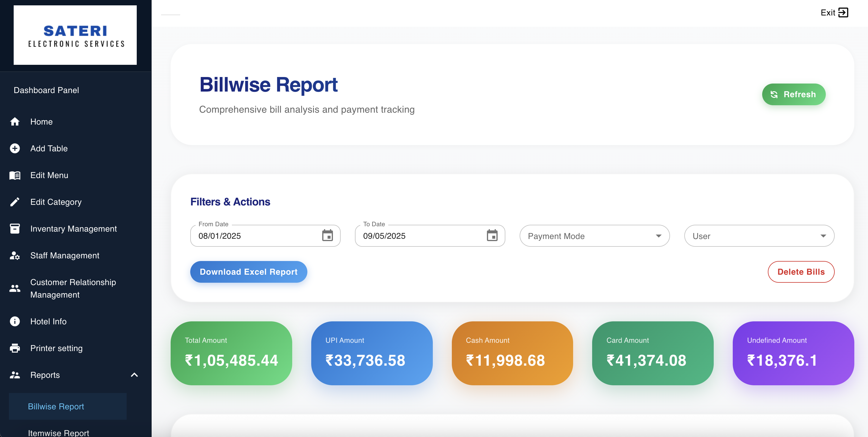The image size is (868, 437).
Task: Click the Download Excel Report button
Action: click(249, 272)
